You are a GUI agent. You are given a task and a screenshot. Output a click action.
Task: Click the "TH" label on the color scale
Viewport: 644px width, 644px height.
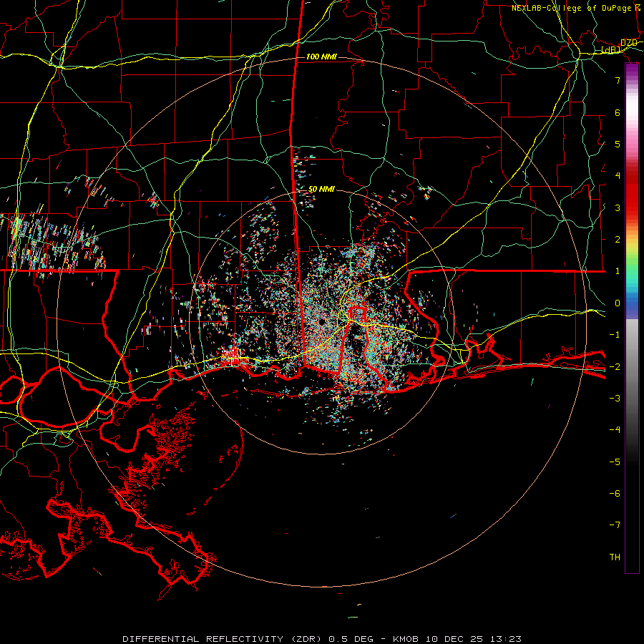coord(615,557)
